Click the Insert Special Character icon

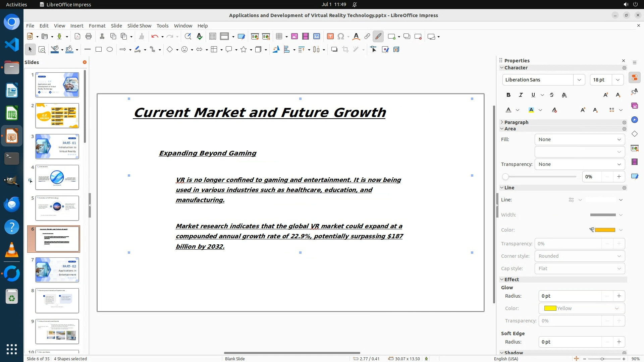click(x=341, y=37)
